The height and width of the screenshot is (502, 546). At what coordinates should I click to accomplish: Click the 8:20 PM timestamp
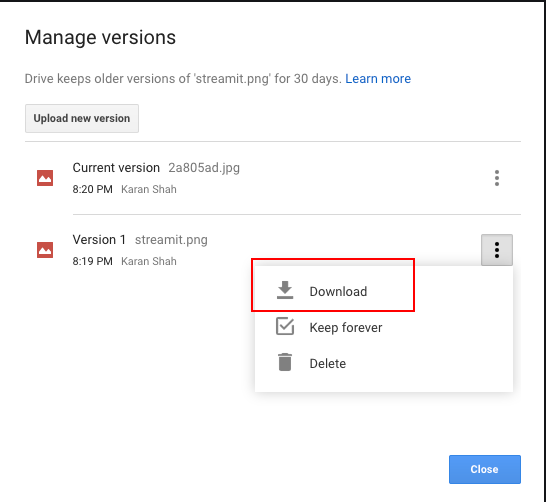(92, 189)
